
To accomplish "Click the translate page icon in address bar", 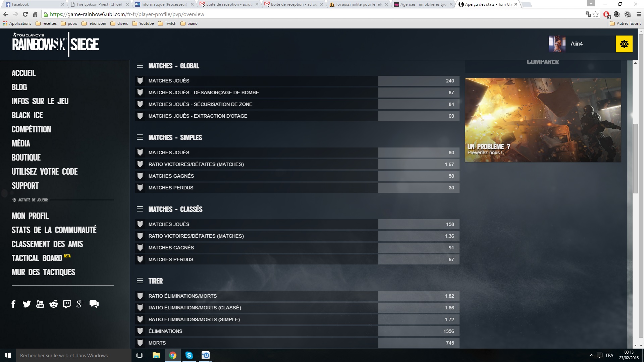I will [588, 14].
